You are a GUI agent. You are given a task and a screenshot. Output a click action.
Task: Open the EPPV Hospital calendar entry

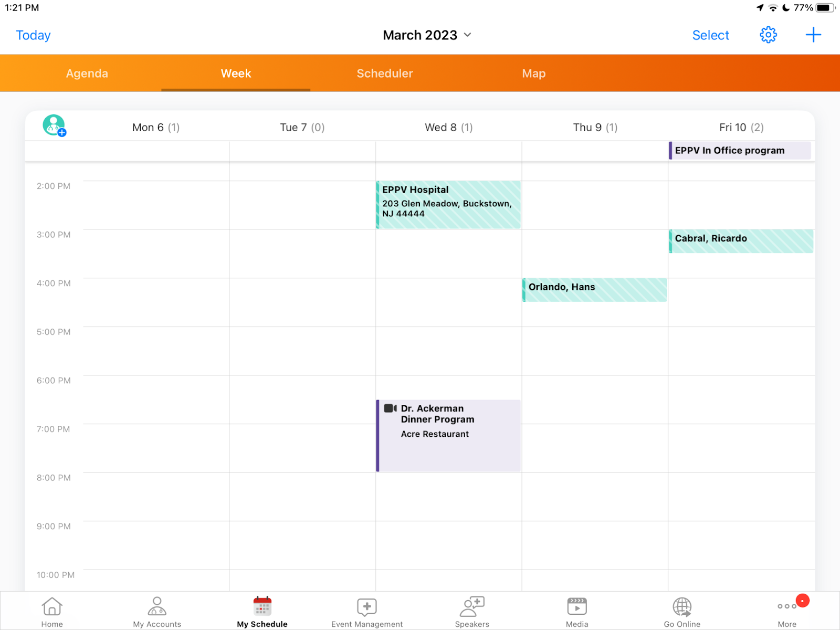[x=449, y=205]
